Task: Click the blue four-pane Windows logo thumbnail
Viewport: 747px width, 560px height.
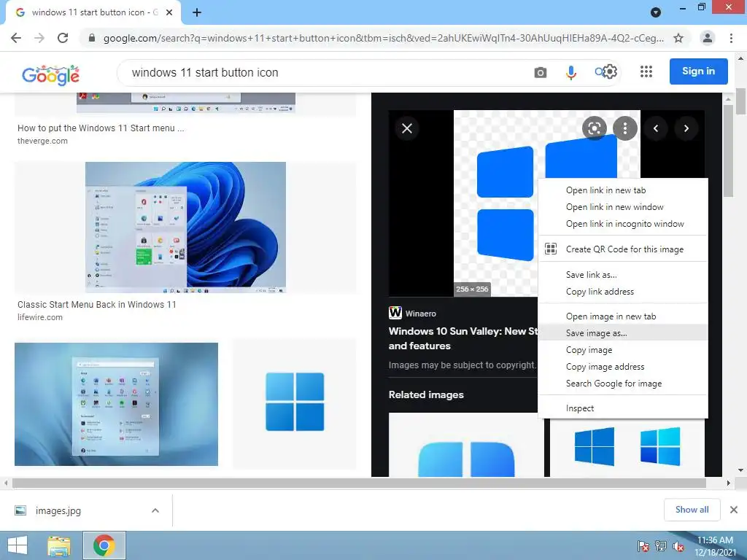Action: (x=295, y=402)
